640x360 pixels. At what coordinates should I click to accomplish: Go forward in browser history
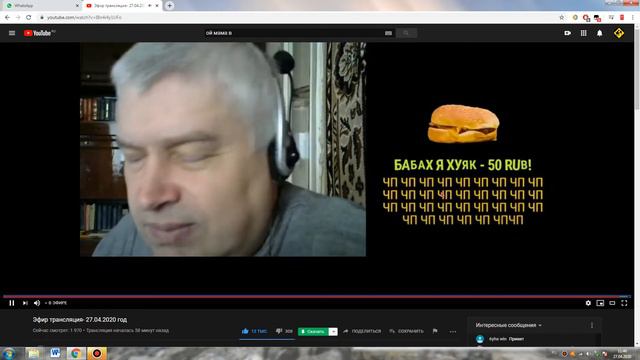(18, 18)
